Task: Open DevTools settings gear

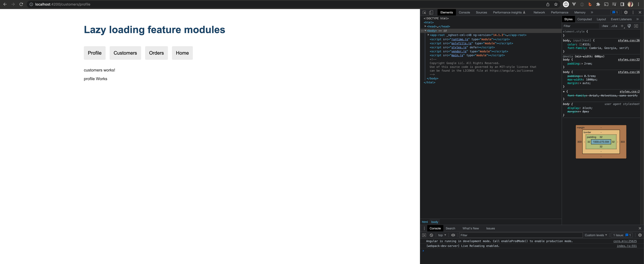Action: pyautogui.click(x=626, y=12)
